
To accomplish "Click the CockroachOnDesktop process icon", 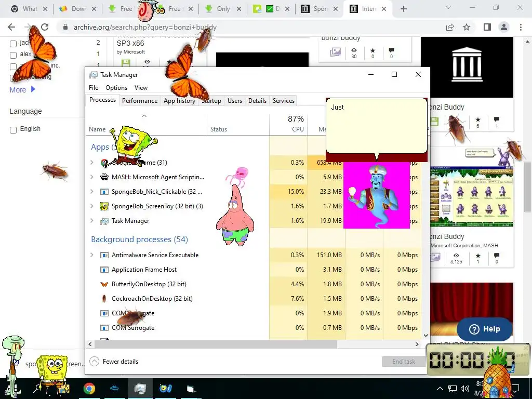I will [x=104, y=299].
